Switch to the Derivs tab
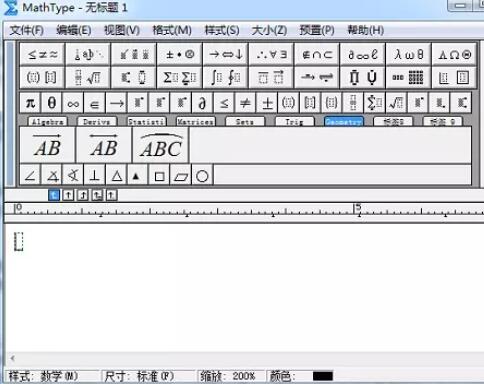Image resolution: width=484 pixels, height=384 pixels. coord(97,122)
